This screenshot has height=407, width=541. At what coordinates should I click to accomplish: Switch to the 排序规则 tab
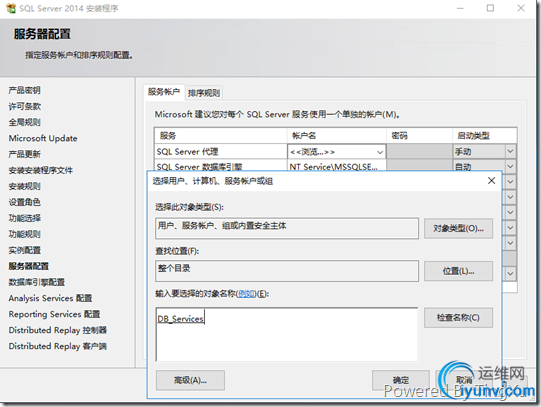204,93
